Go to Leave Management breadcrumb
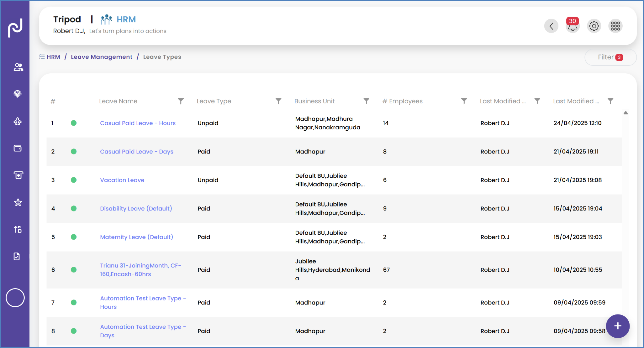The image size is (644, 348). [102, 57]
